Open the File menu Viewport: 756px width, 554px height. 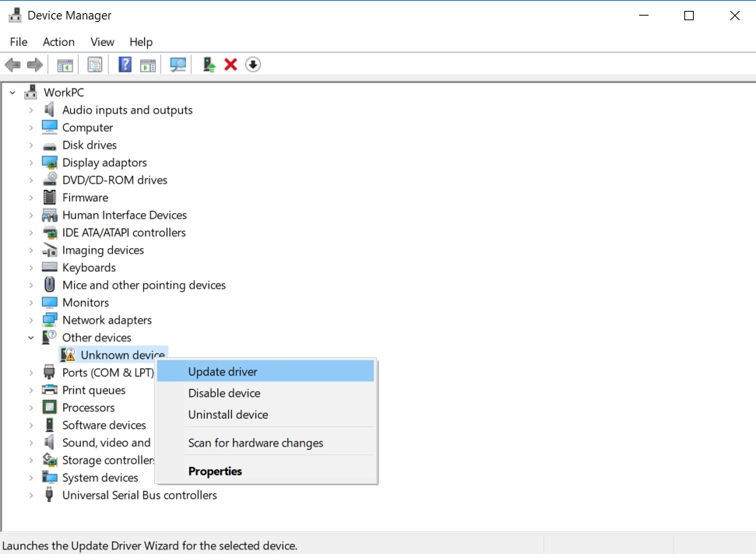(19, 42)
